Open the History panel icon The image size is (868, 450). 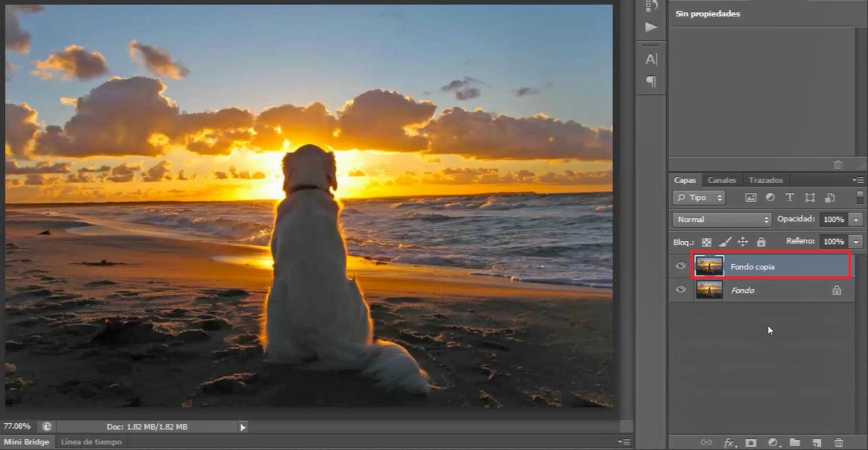[651, 5]
